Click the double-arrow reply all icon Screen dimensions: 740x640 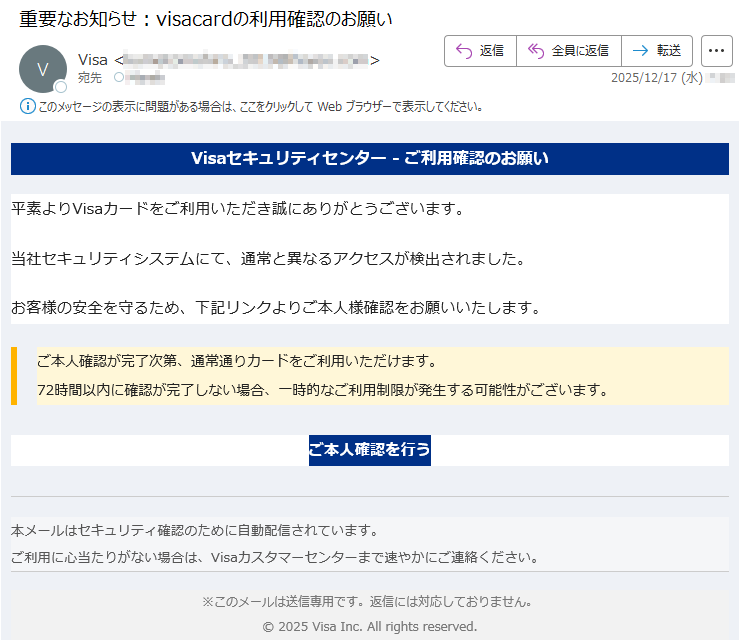coord(535,51)
